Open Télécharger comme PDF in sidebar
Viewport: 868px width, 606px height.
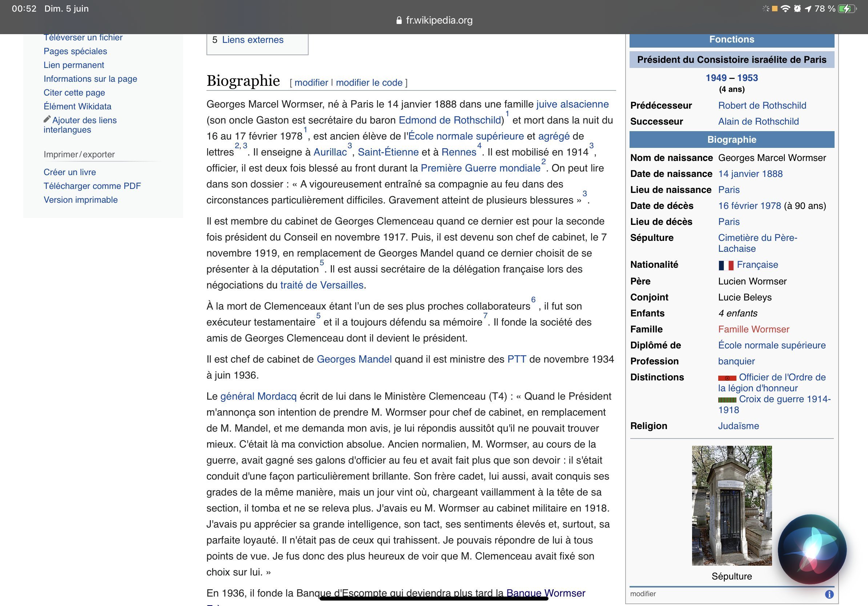(x=92, y=186)
